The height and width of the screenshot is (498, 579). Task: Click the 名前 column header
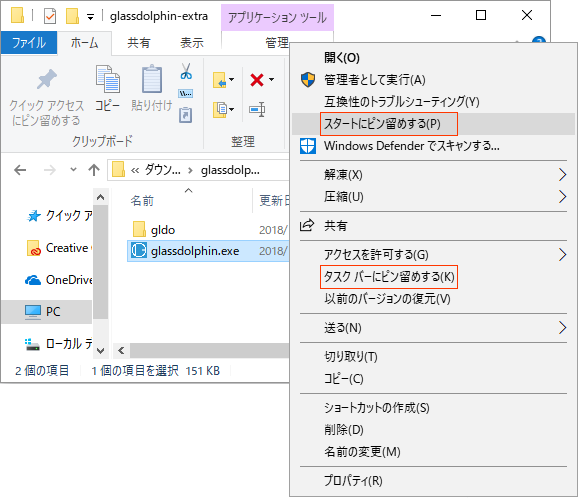tap(142, 201)
